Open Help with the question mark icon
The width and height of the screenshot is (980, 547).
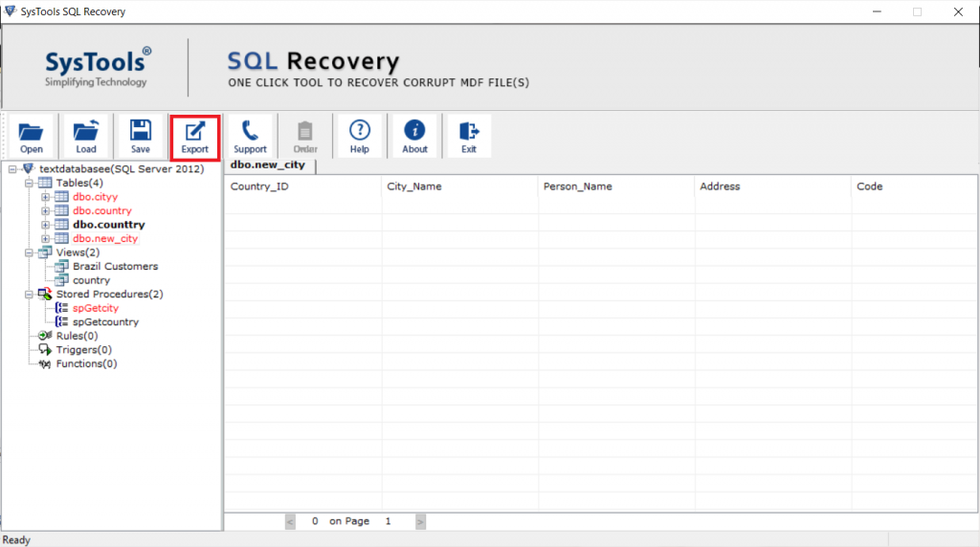pos(360,130)
